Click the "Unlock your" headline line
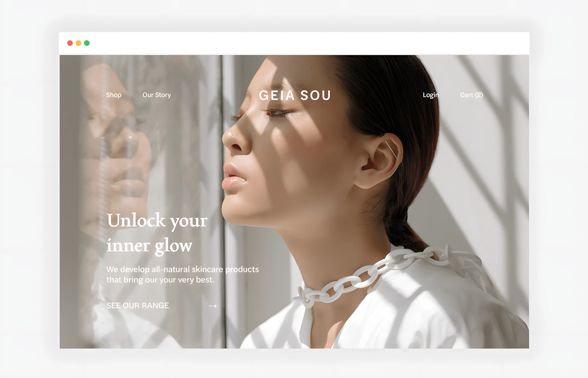 coord(157,221)
